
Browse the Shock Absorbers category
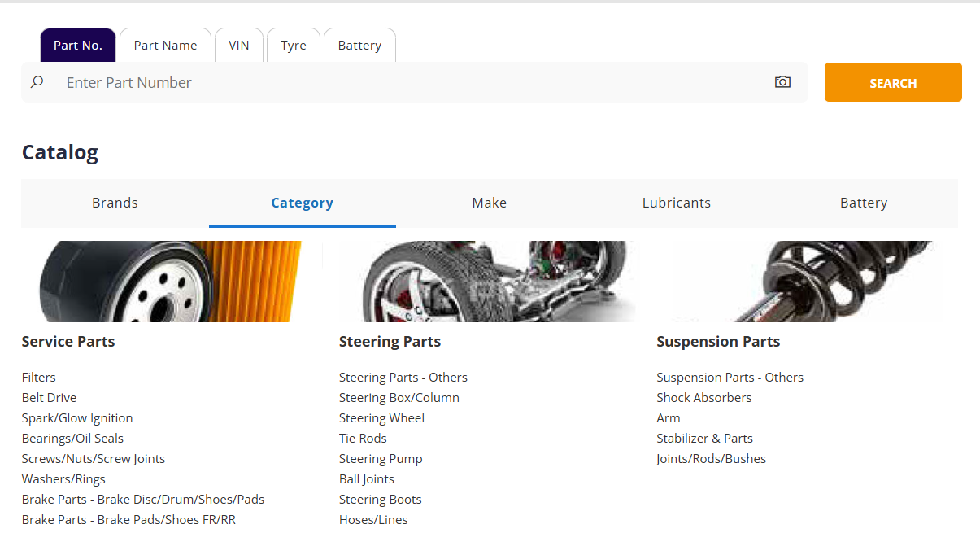703,398
